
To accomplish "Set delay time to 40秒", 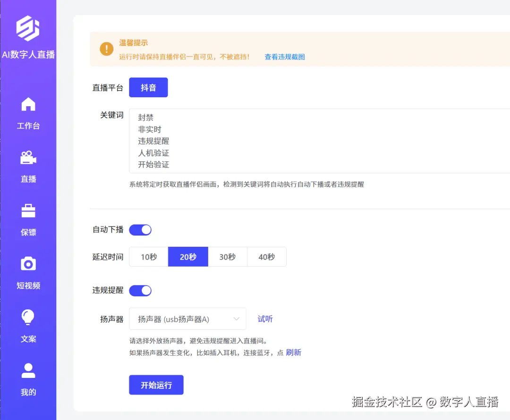I will [x=267, y=257].
